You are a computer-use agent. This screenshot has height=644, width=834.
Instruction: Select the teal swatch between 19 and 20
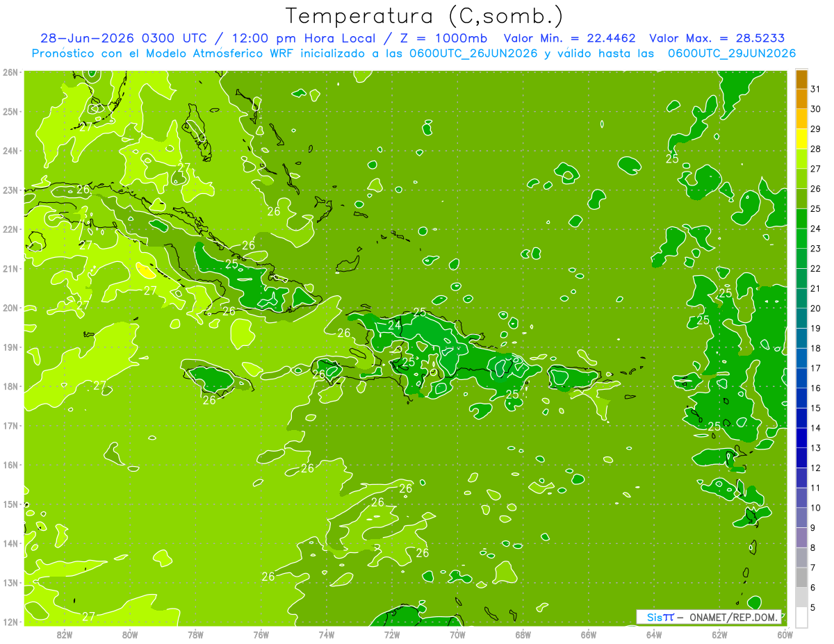point(801,319)
